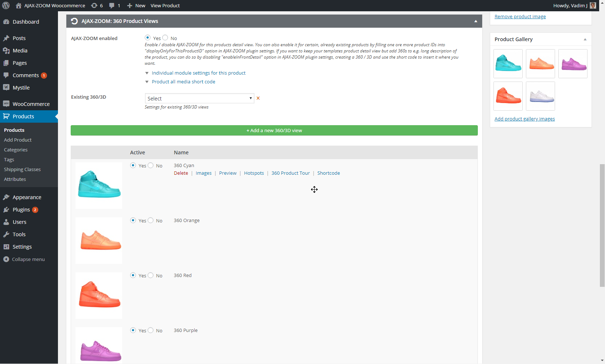The image size is (605, 364).
Task: Set 360 Cyan active to Yes
Action: coord(133,165)
